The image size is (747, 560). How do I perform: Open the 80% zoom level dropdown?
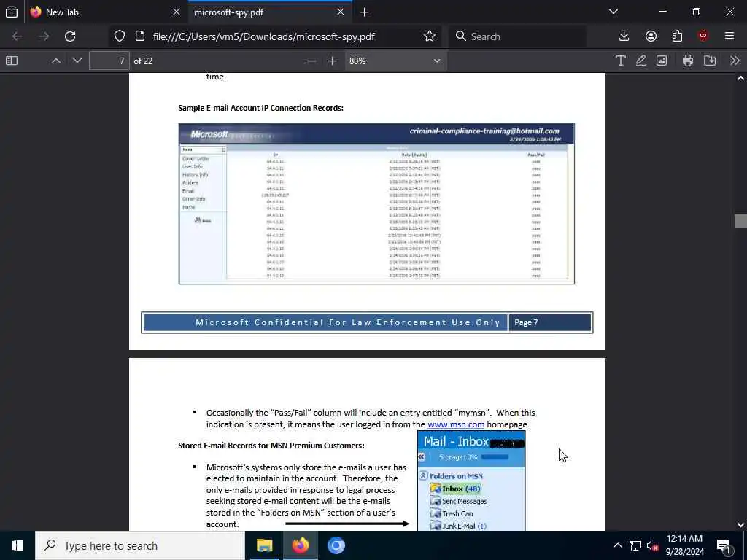pyautogui.click(x=395, y=61)
